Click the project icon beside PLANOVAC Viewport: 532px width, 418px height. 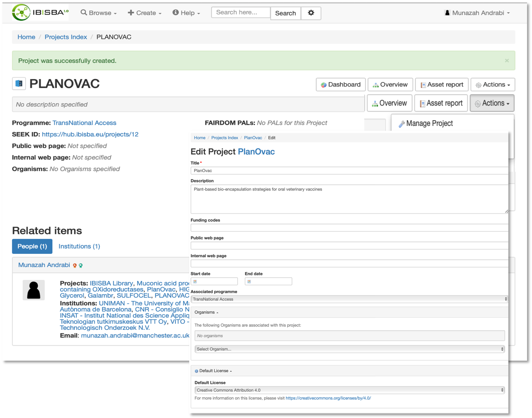[19, 84]
